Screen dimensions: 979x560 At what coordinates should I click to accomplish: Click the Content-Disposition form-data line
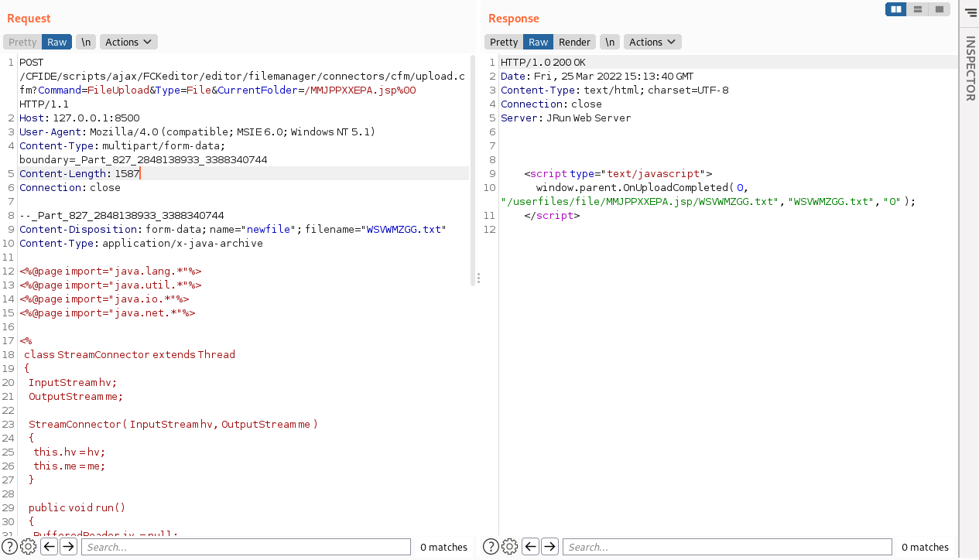(x=233, y=229)
